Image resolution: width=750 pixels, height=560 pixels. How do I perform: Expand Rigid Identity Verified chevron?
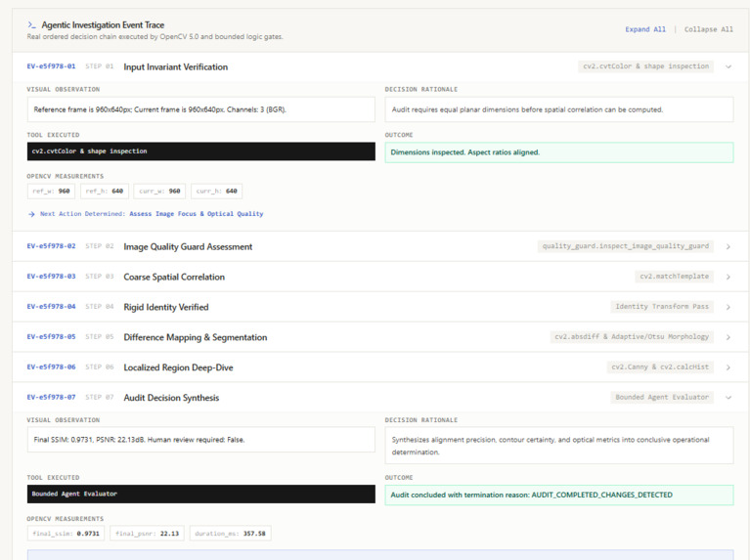pos(728,307)
